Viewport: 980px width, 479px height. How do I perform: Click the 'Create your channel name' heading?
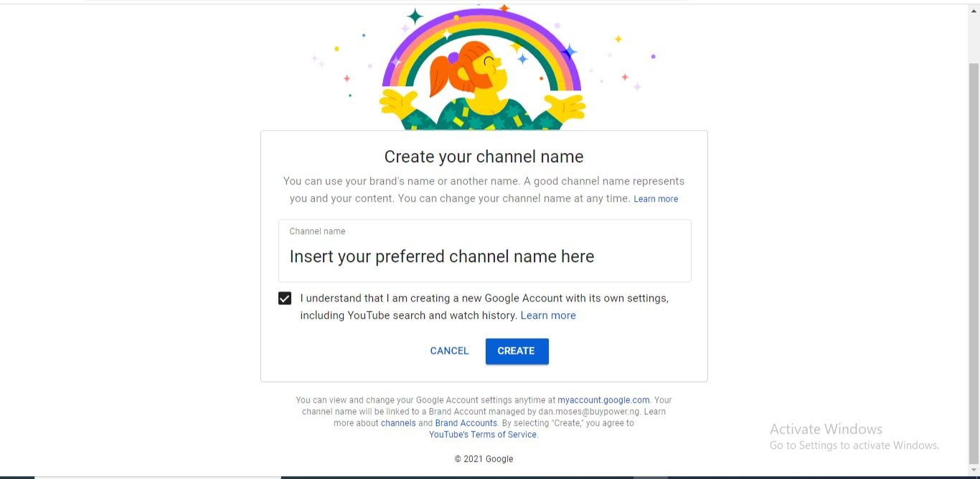(484, 157)
